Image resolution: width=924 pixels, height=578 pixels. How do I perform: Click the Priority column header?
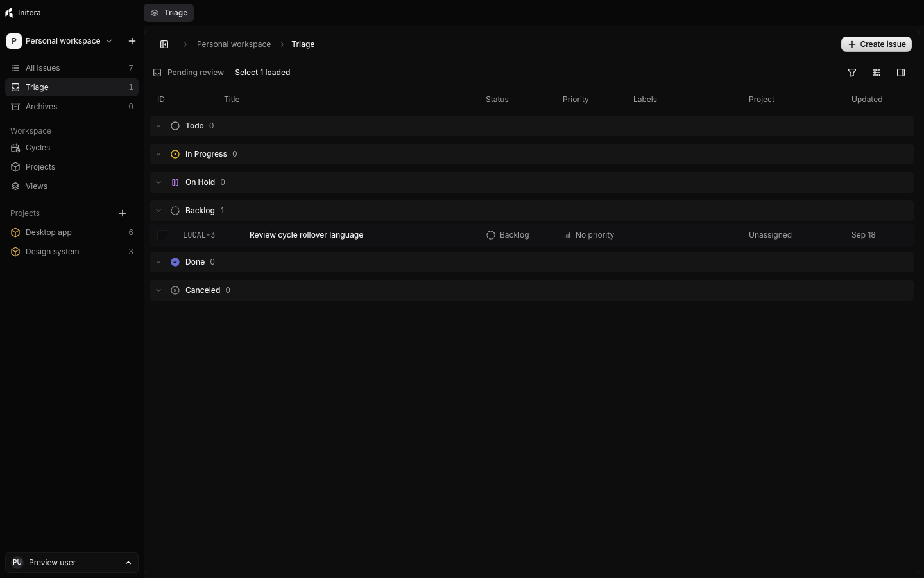click(x=576, y=100)
